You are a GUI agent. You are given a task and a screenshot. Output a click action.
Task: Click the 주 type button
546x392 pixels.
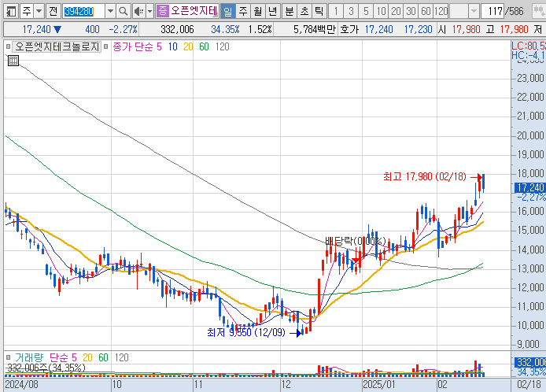[x=27, y=12]
